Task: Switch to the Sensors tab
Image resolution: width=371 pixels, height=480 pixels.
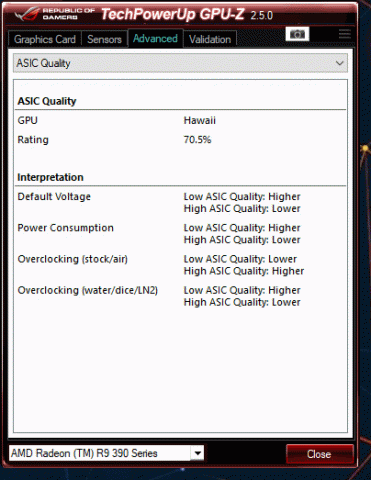Action: coord(104,39)
